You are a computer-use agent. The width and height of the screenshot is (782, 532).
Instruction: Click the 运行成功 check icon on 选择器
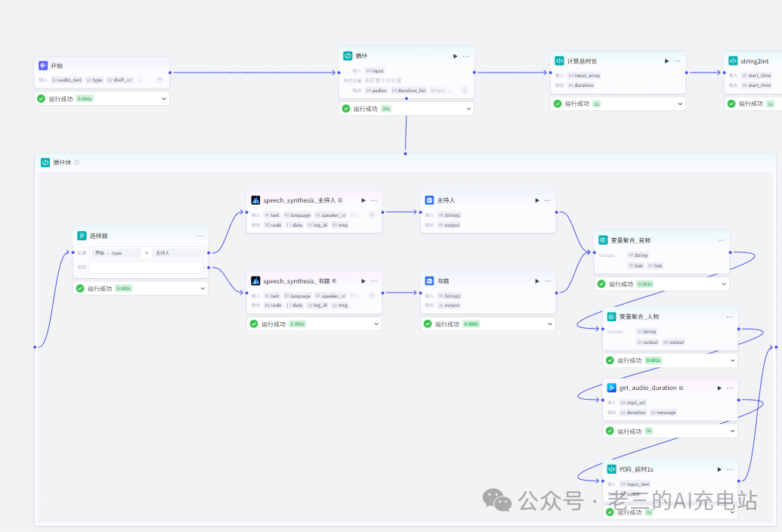coord(80,288)
